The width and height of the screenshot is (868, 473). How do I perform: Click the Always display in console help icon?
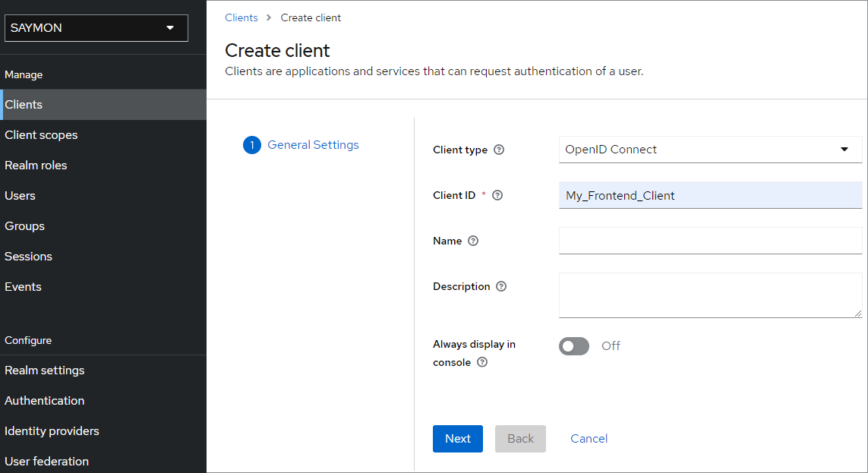pos(482,362)
